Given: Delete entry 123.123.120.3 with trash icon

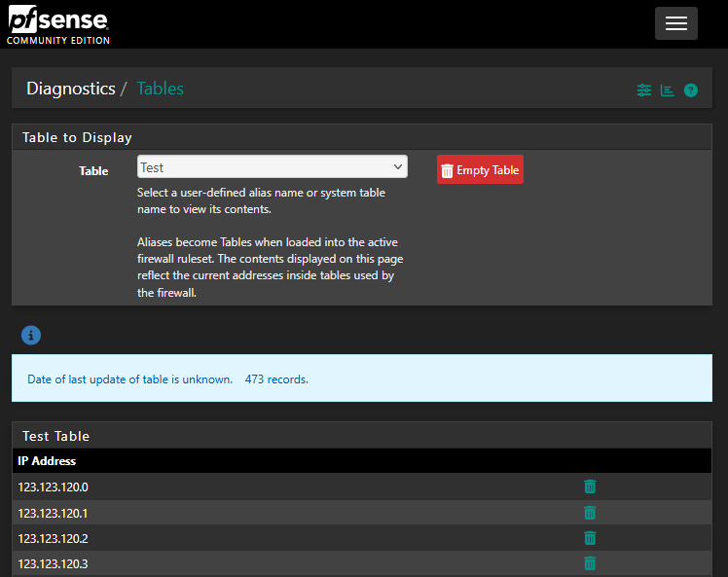Looking at the screenshot, I should (589, 563).
